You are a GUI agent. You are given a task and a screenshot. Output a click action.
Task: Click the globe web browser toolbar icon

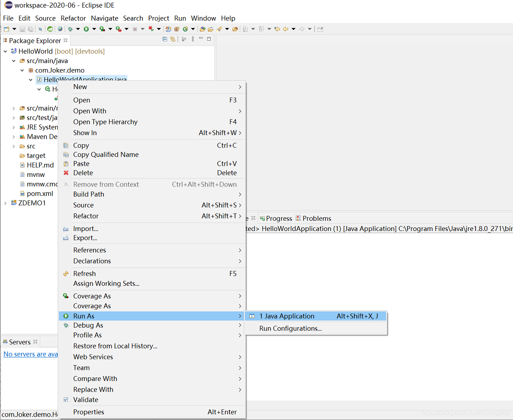[x=60, y=29]
